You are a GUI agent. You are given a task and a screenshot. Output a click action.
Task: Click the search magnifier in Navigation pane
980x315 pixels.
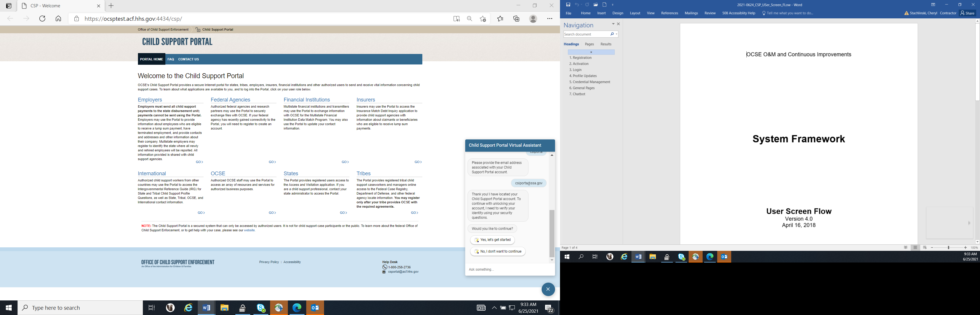pos(612,34)
